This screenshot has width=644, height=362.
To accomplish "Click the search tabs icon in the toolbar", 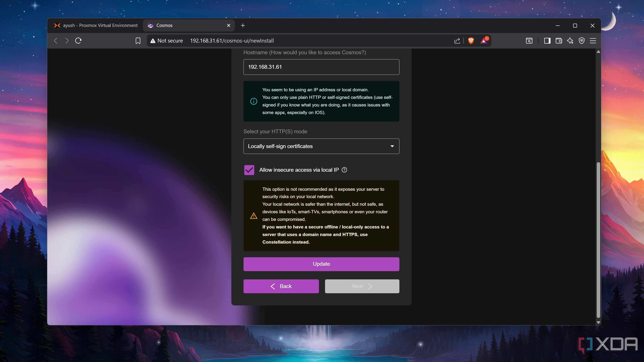I will tap(529, 41).
